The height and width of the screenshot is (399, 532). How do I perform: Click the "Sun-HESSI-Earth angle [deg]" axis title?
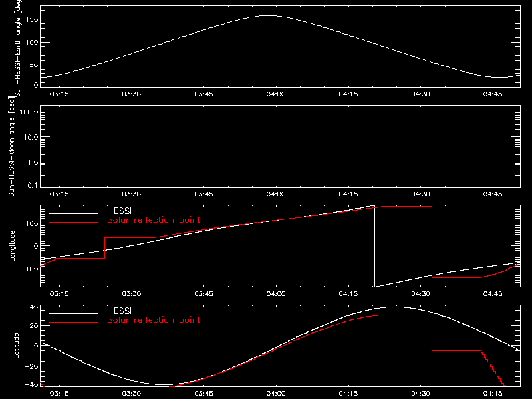18,49
